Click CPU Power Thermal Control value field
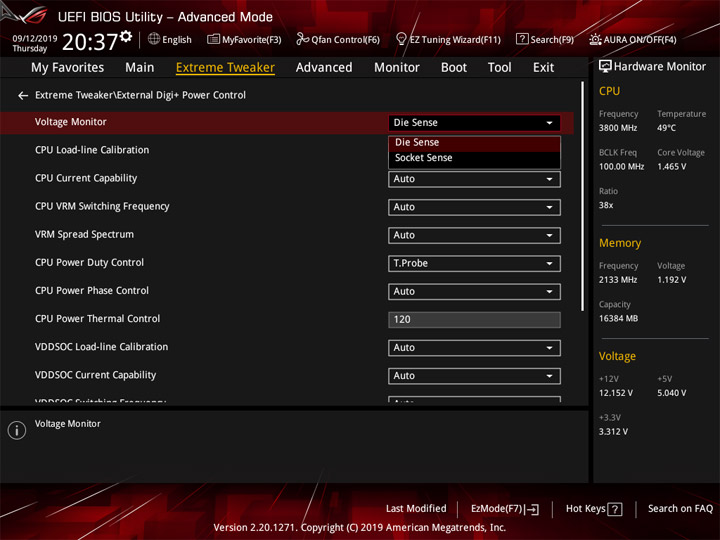The height and width of the screenshot is (540, 720). (x=474, y=320)
